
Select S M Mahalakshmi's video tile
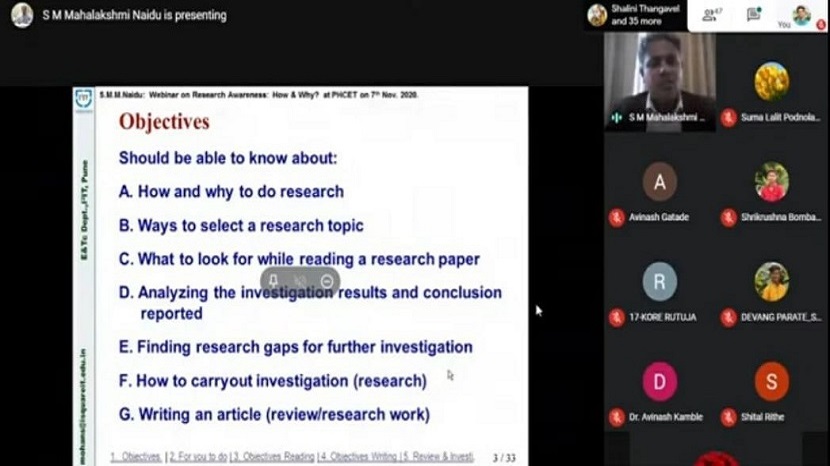coord(660,81)
